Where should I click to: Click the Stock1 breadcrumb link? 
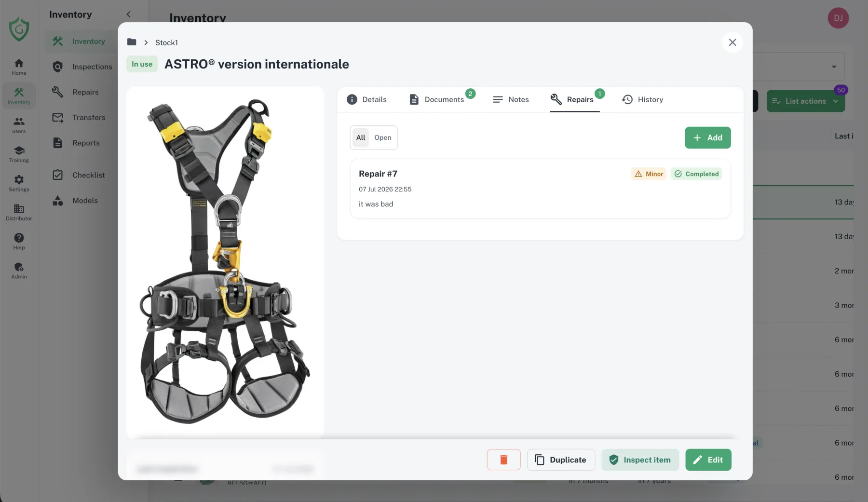click(x=166, y=42)
